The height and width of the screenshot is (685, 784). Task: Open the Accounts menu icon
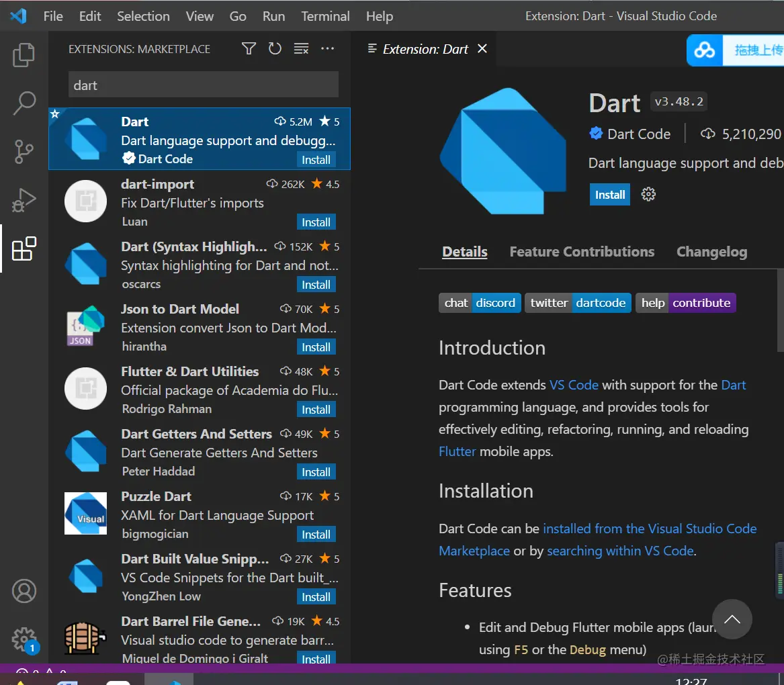24,591
